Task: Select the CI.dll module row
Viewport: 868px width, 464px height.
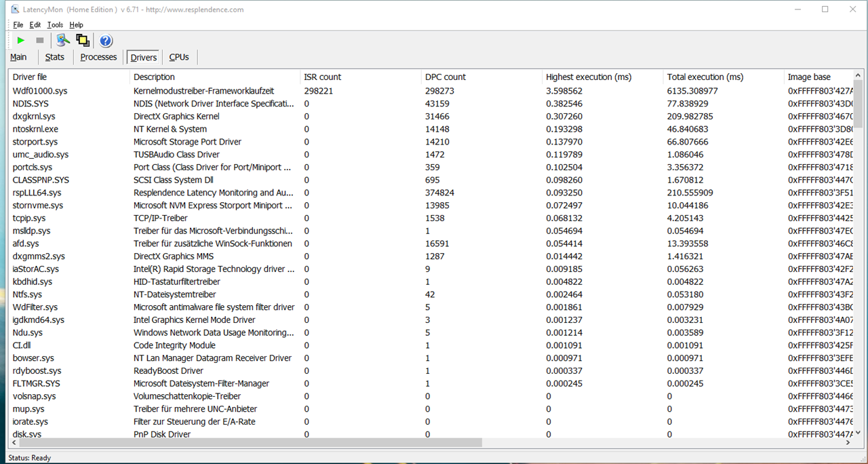Action: click(430, 345)
